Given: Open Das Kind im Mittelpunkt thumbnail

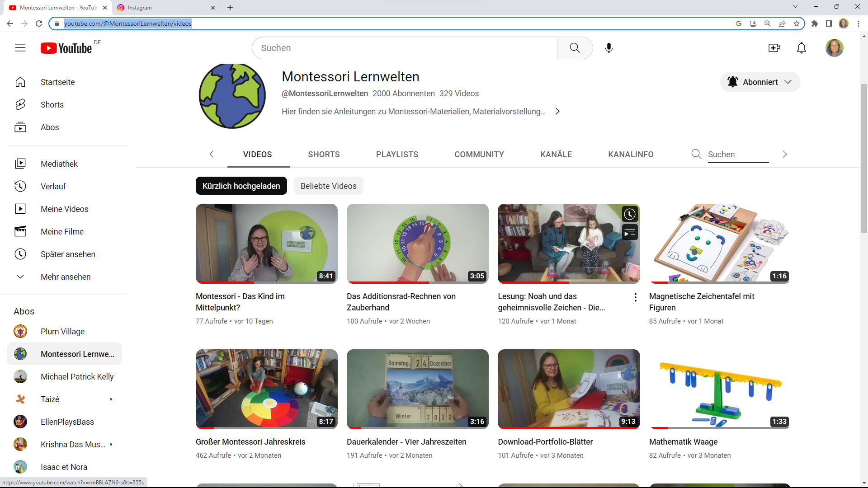Looking at the screenshot, I should 266,244.
